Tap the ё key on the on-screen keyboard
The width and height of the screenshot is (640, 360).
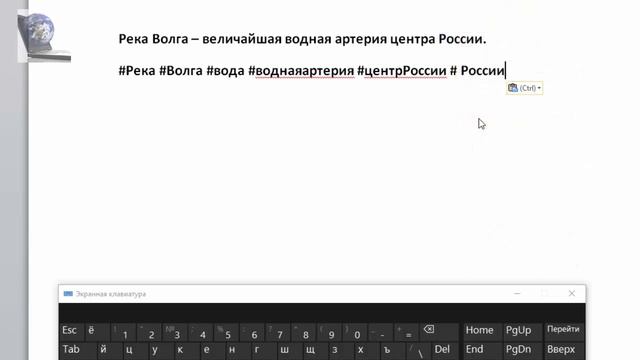pyautogui.click(x=97, y=332)
